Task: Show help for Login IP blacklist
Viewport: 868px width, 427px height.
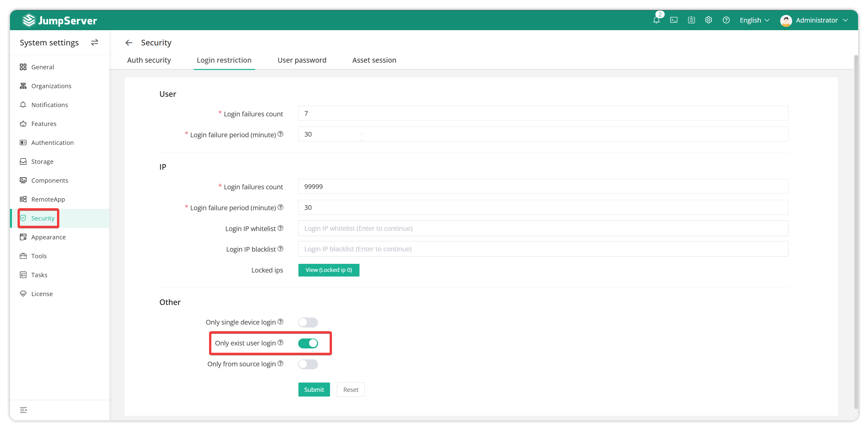Action: click(280, 249)
